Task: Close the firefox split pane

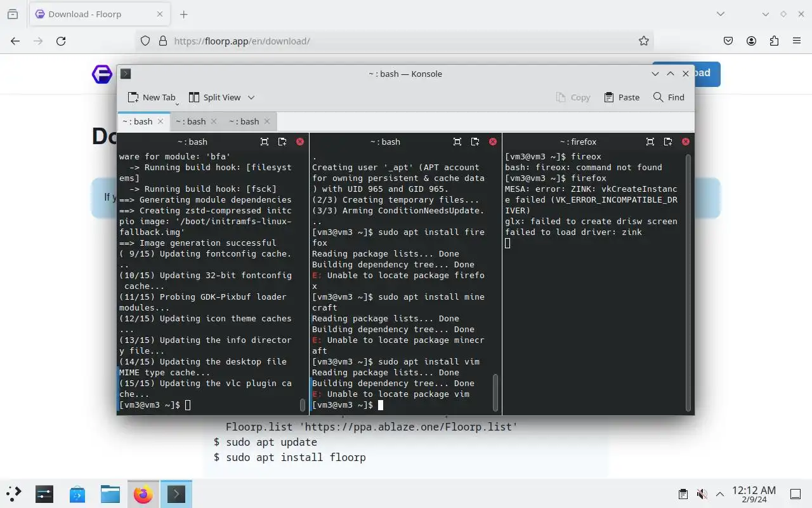Action: point(686,142)
